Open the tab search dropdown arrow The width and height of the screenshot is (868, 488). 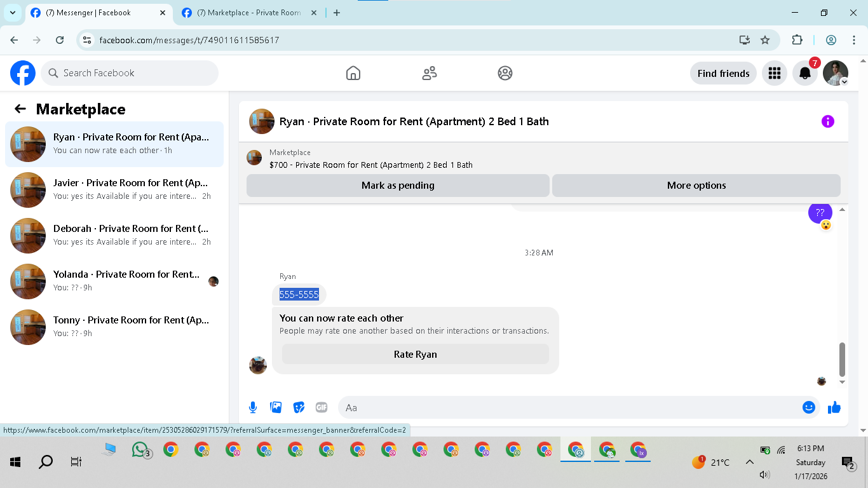tap(12, 13)
